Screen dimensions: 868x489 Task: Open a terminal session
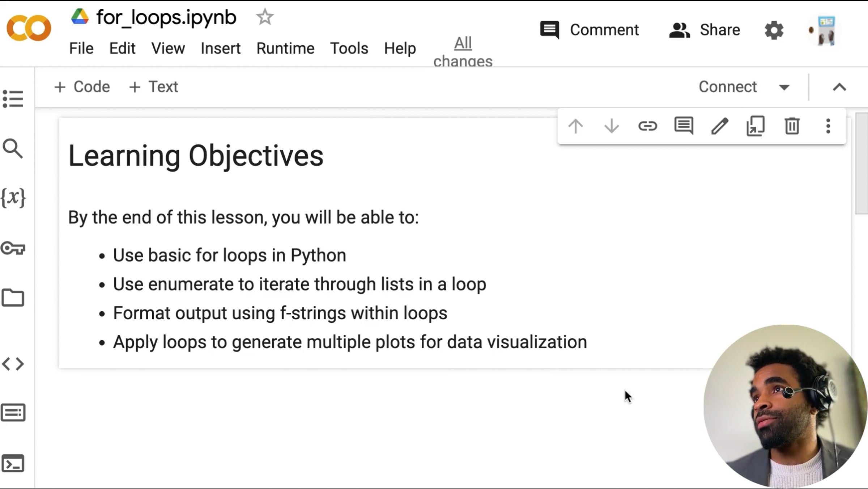click(13, 463)
